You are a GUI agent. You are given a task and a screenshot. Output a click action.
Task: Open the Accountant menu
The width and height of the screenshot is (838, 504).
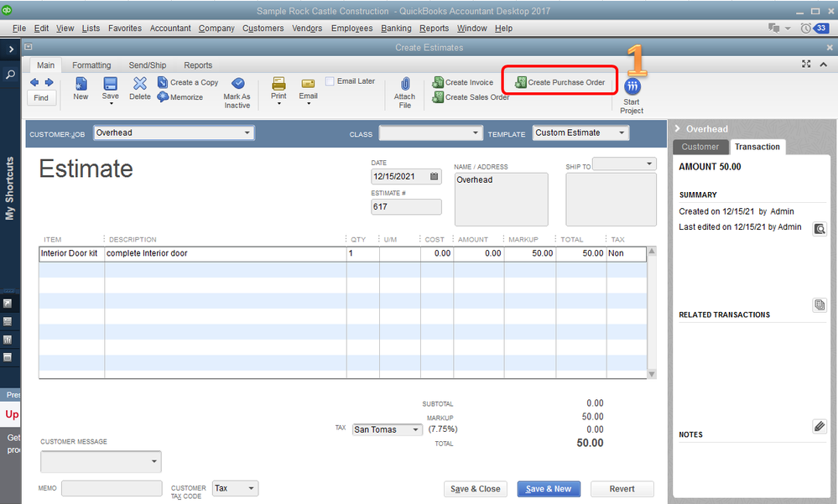170,29
